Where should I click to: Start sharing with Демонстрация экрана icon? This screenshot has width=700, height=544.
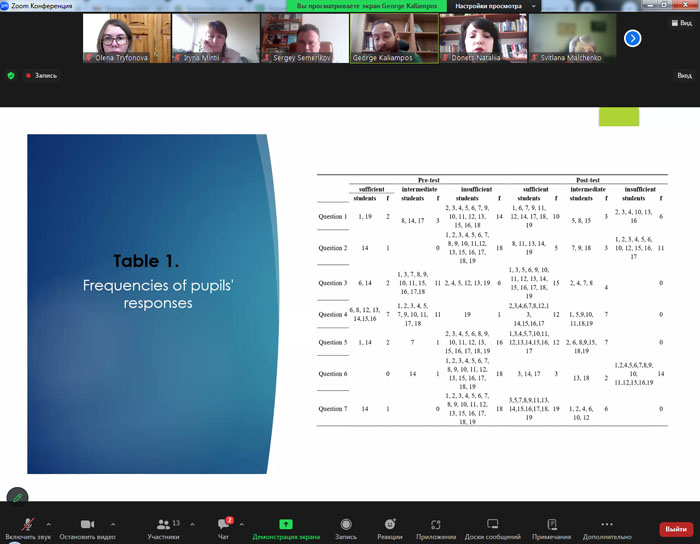pyautogui.click(x=286, y=524)
